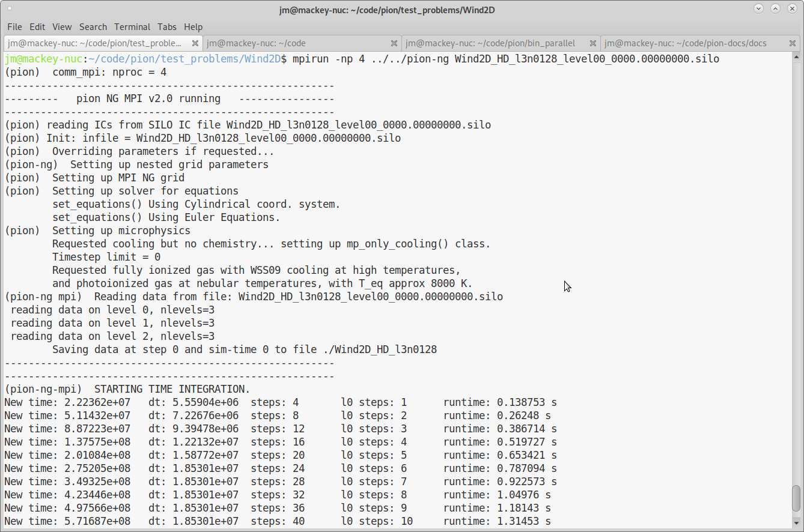This screenshot has width=804, height=532.
Task: Open the Edit menu
Action: coord(37,27)
